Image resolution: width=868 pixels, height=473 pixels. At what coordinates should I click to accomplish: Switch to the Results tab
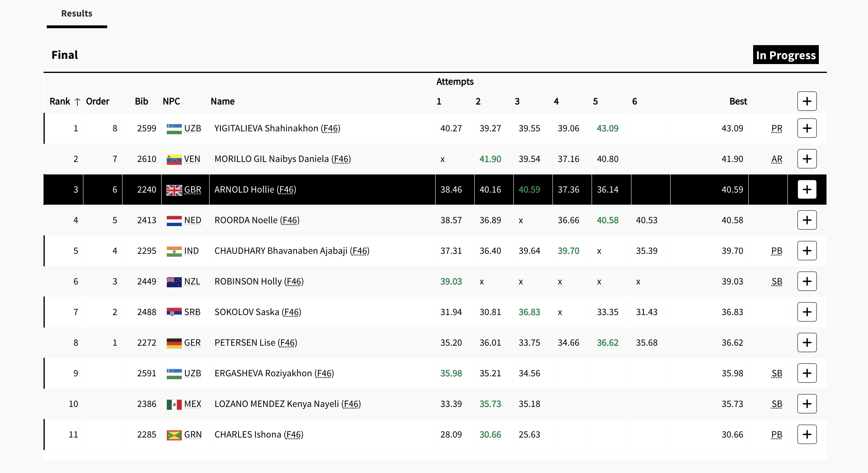(77, 14)
